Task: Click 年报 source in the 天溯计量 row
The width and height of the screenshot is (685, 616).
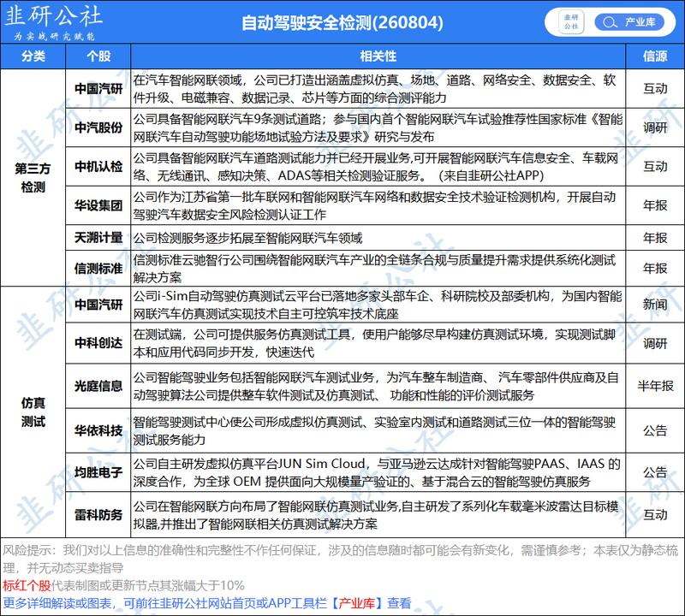Action: coord(655,238)
